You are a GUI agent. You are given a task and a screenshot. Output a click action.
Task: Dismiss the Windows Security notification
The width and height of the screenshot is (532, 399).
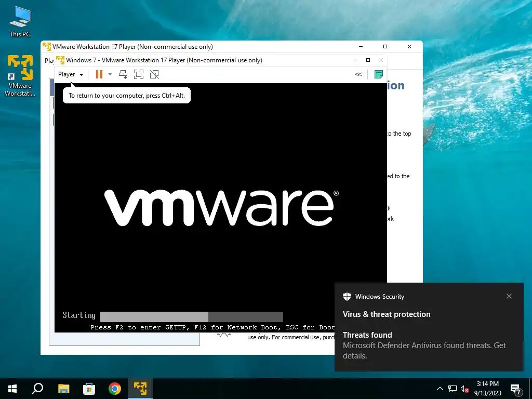click(509, 296)
